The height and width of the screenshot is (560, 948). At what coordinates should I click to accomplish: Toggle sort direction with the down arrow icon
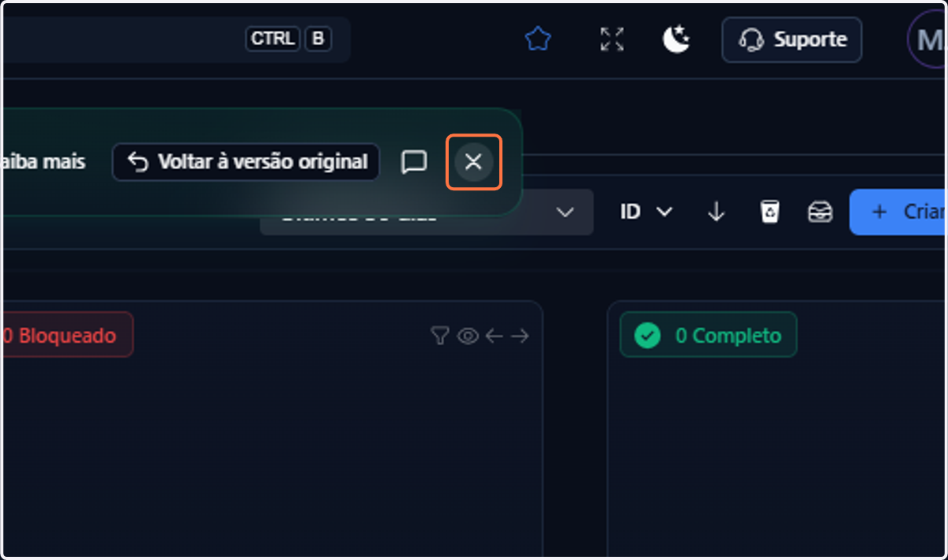(x=716, y=212)
